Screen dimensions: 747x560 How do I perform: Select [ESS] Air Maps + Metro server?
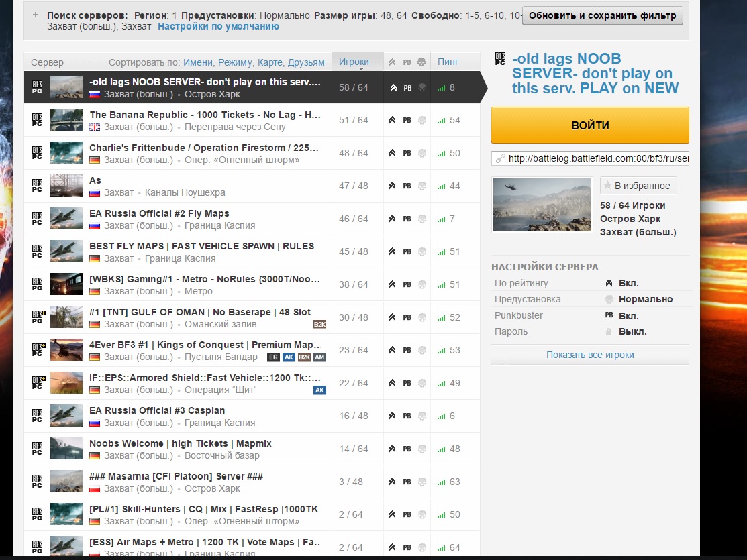tap(252, 544)
